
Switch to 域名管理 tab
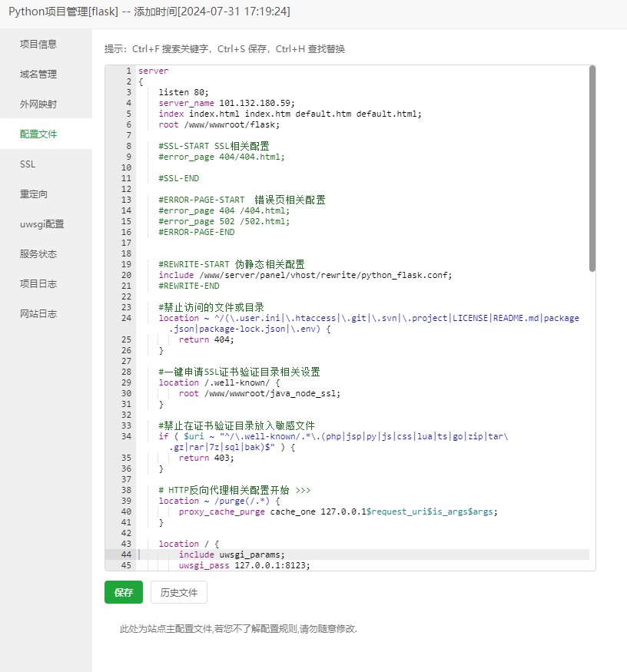38,74
